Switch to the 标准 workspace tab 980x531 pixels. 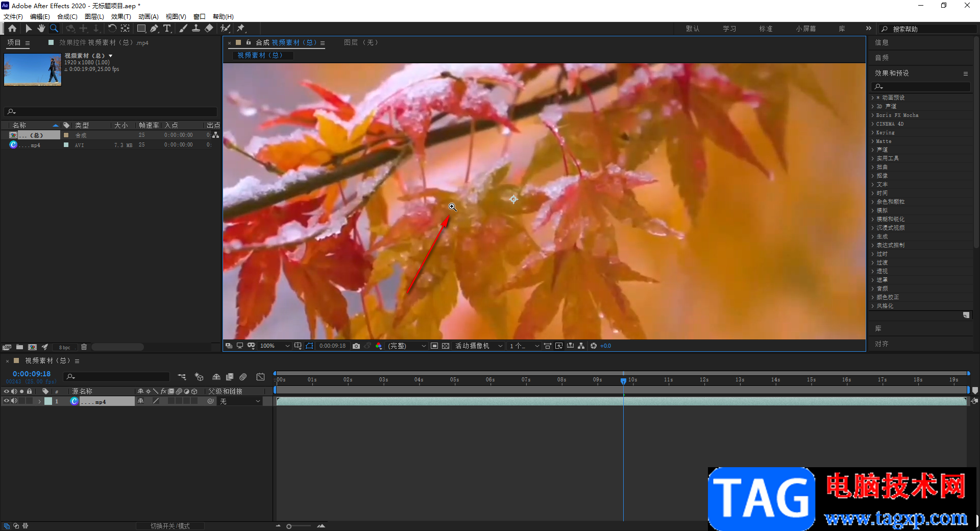766,29
